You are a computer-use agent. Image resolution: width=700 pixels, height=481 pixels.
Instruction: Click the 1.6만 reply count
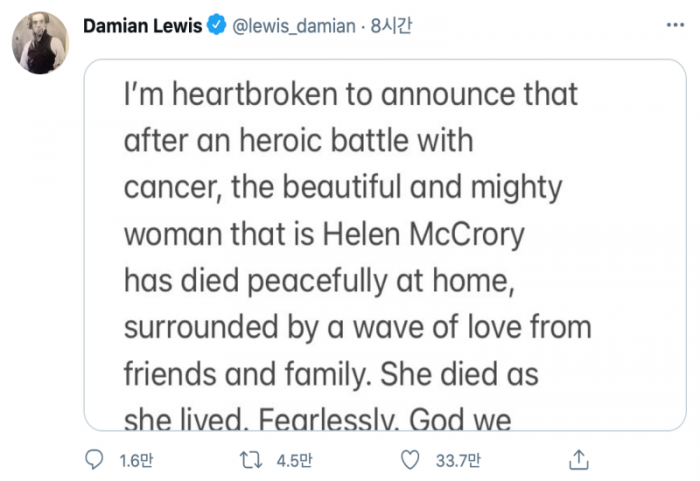coord(136,460)
